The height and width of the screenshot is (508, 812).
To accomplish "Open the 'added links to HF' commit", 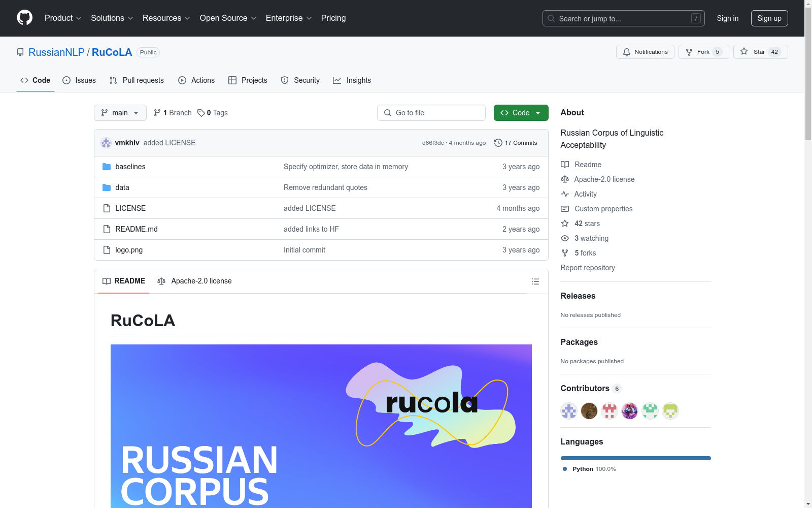I will pos(311,229).
